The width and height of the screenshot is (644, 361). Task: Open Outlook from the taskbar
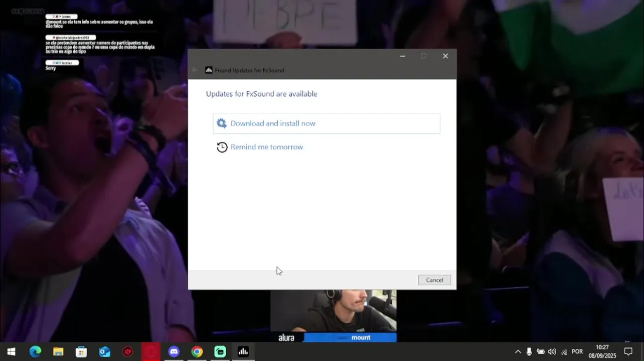[104, 351]
